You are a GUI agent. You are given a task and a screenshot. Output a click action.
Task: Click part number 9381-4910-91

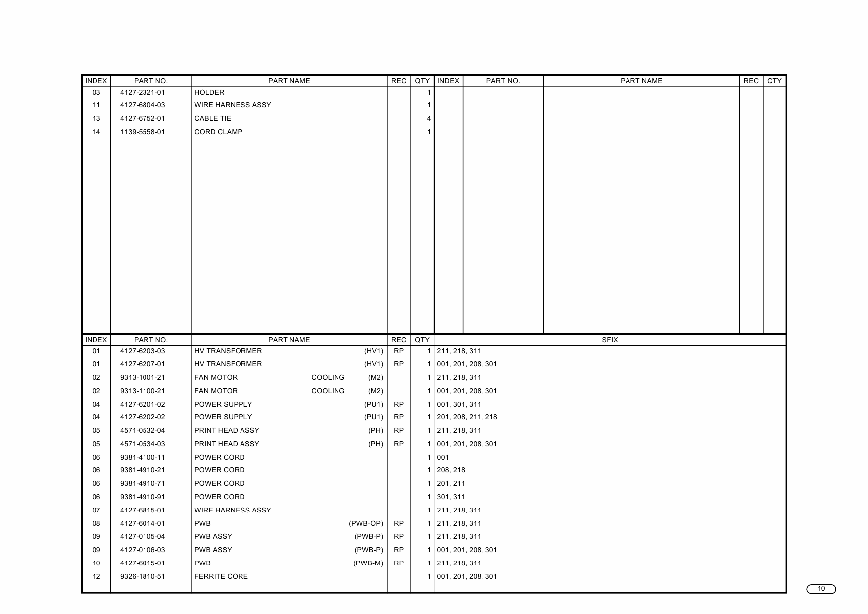143,497
